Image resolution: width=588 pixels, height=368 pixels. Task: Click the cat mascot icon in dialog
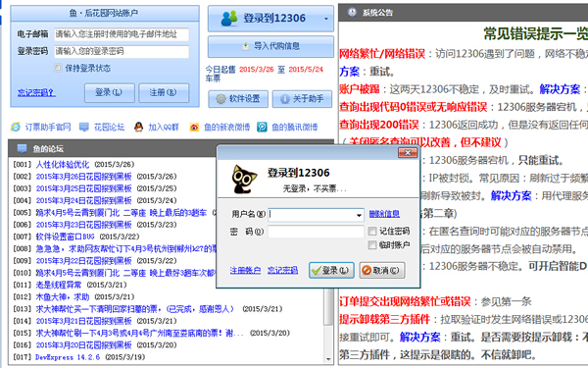243,180
